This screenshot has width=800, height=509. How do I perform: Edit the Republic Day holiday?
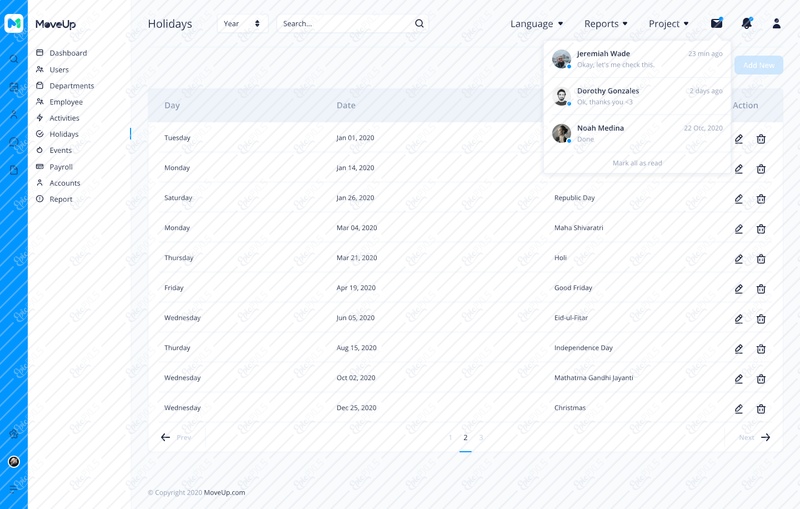pyautogui.click(x=738, y=199)
